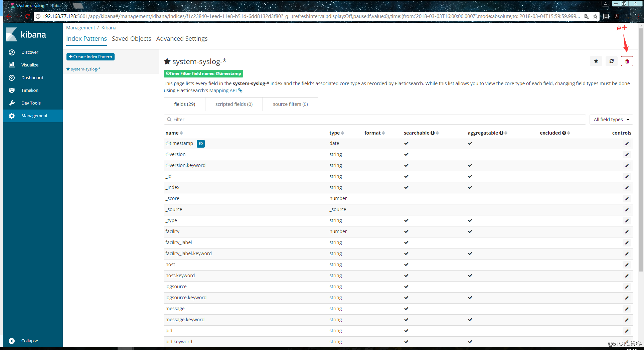
Task: Click Create Index Pattern button
Action: click(91, 57)
